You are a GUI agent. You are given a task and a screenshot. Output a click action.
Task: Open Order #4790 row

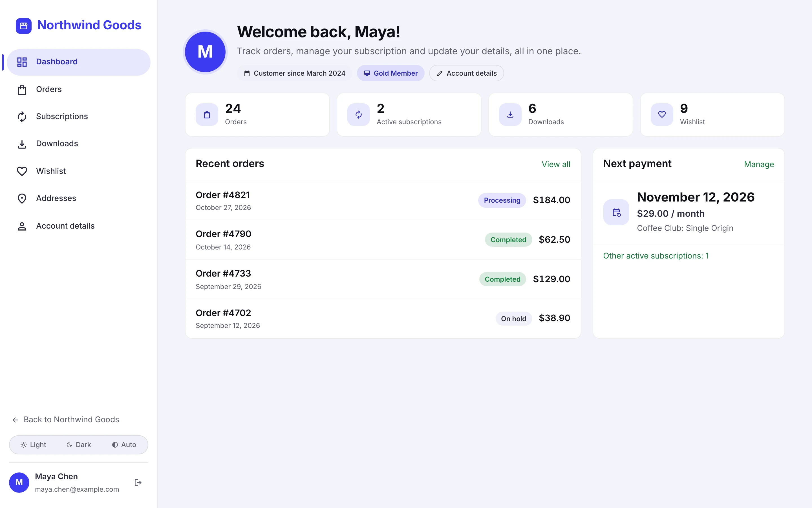pyautogui.click(x=383, y=240)
